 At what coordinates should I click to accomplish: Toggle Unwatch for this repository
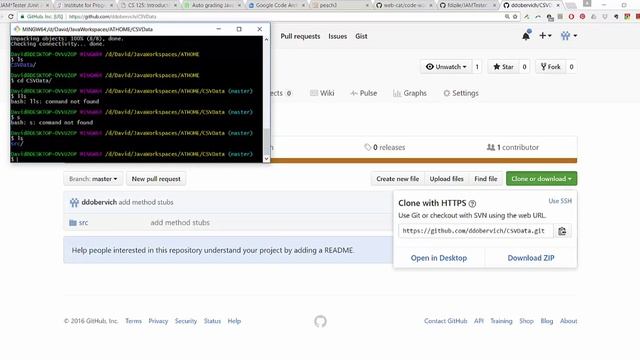446,67
